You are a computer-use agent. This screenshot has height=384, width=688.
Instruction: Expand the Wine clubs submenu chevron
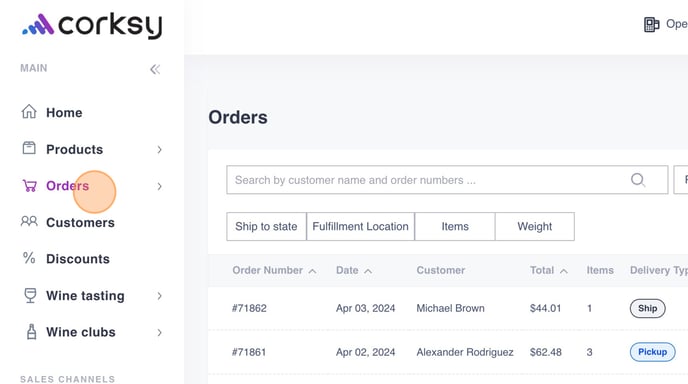(159, 333)
